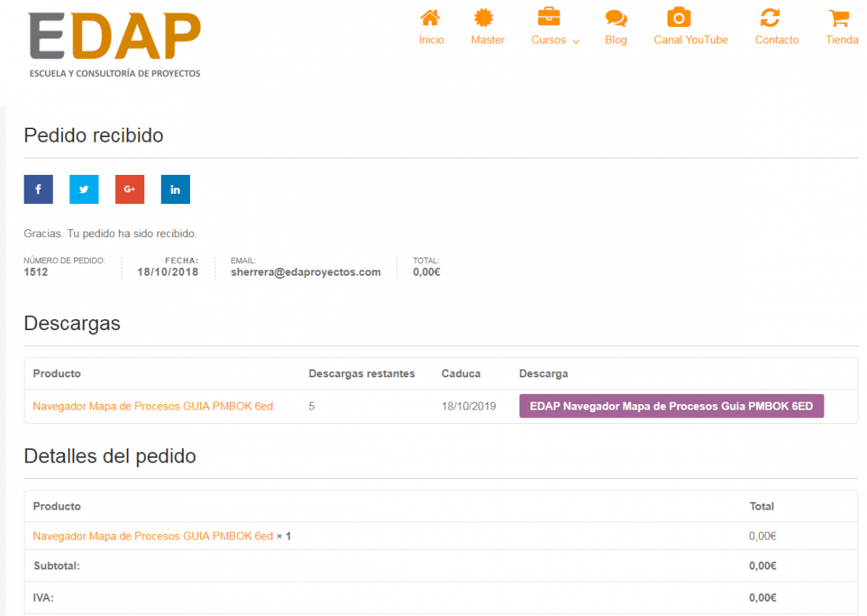Select order date 18/10/2018
This screenshot has height=616, width=867.
[x=168, y=272]
